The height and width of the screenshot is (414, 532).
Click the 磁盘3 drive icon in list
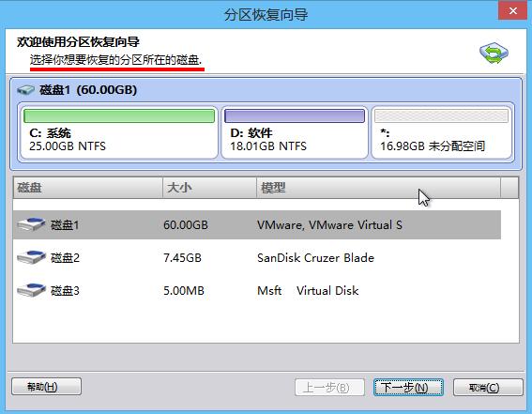[31, 290]
